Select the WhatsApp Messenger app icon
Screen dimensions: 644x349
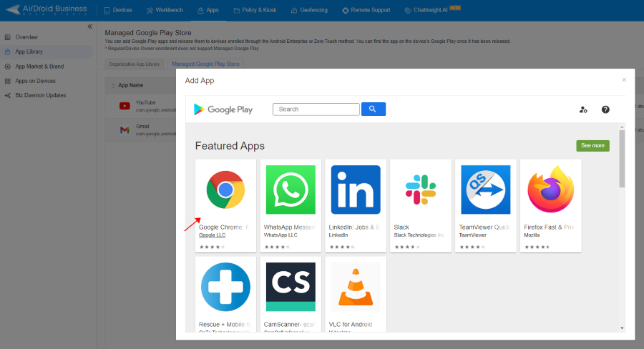(291, 190)
